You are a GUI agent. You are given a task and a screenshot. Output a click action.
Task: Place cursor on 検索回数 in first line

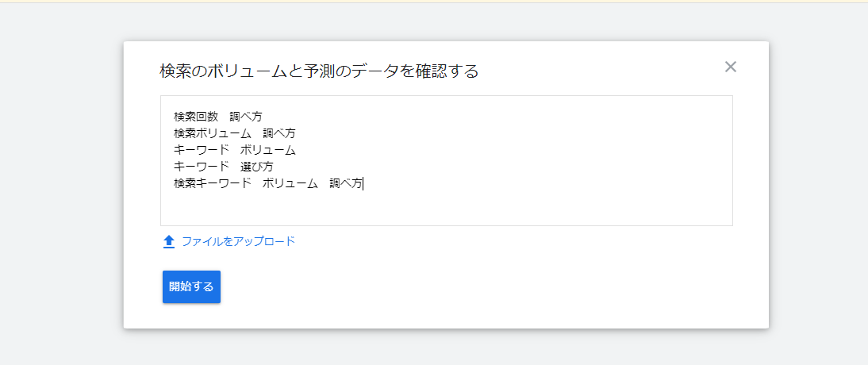coord(190,117)
